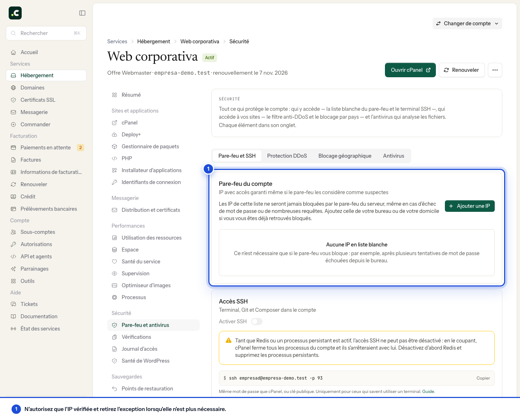The height and width of the screenshot is (420, 520).
Task: Go to Hébergement in the breadcrumb
Action: (153, 41)
